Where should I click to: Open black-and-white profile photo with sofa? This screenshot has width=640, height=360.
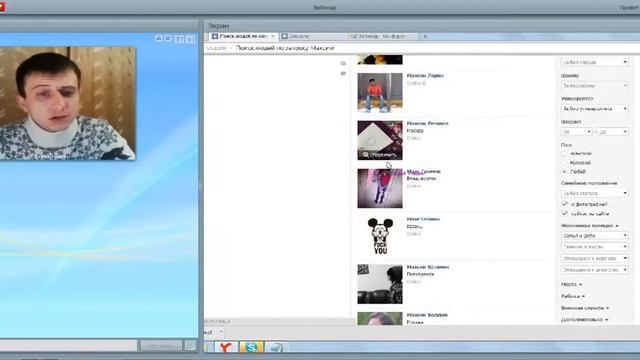(380, 284)
